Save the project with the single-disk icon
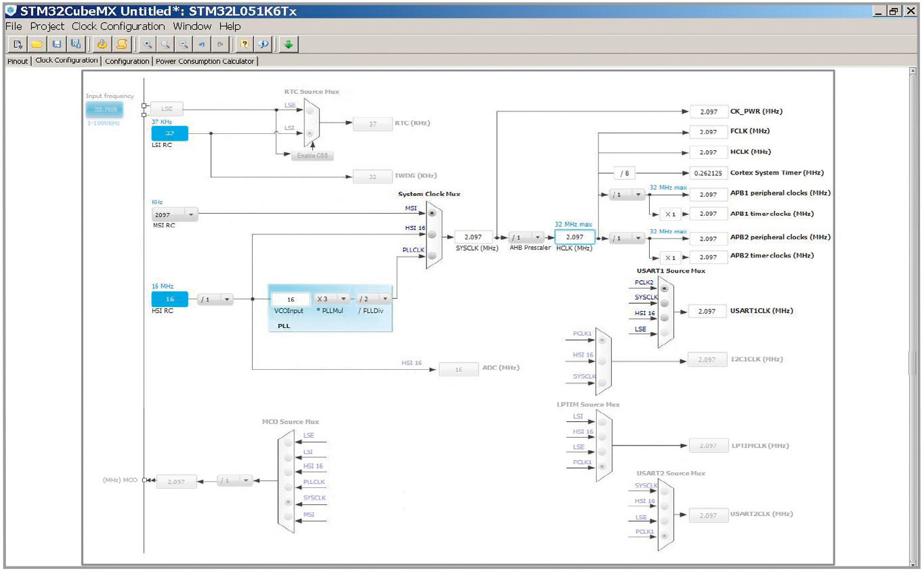Image resolution: width=924 pixels, height=573 pixels. (57, 44)
